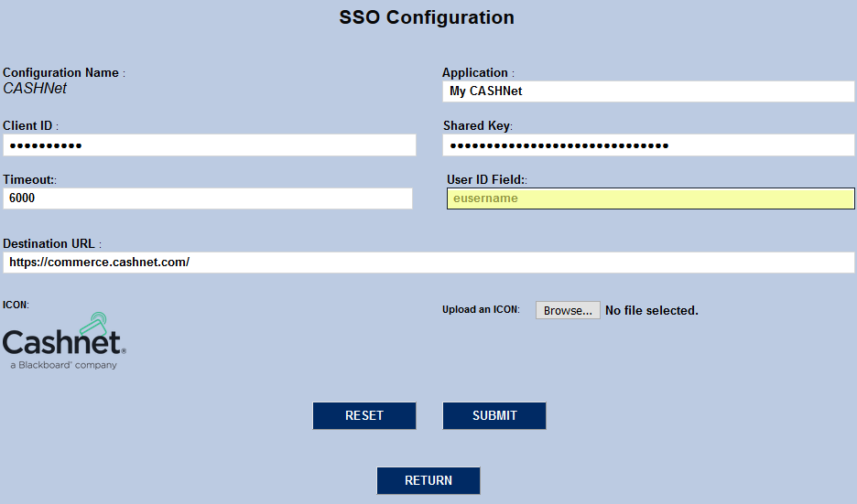This screenshot has width=857, height=504.
Task: Click the Application text field
Action: coord(648,91)
